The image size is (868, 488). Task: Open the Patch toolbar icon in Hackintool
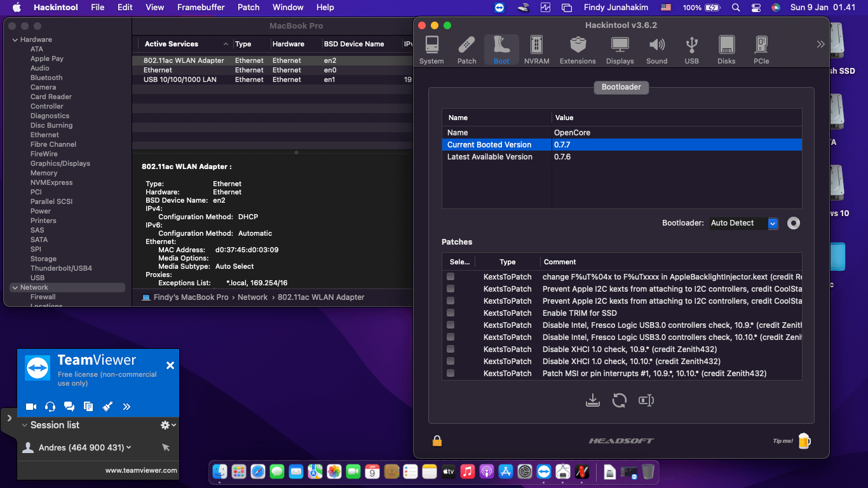pyautogui.click(x=467, y=50)
